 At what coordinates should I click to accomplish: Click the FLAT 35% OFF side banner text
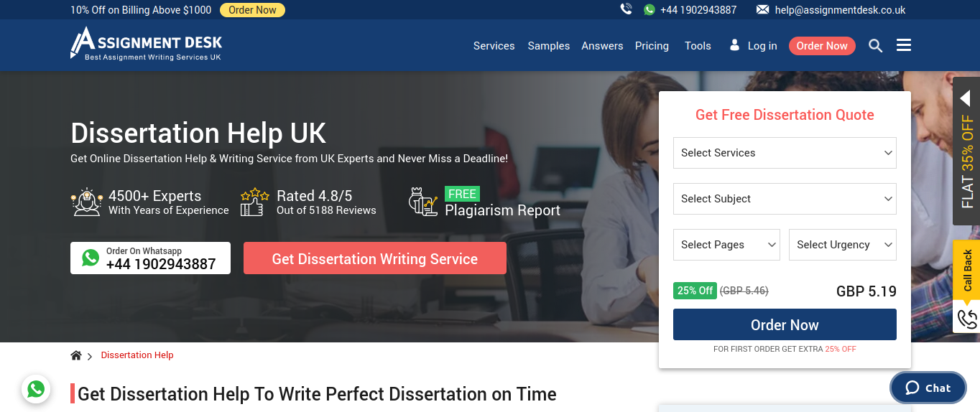coord(967,161)
